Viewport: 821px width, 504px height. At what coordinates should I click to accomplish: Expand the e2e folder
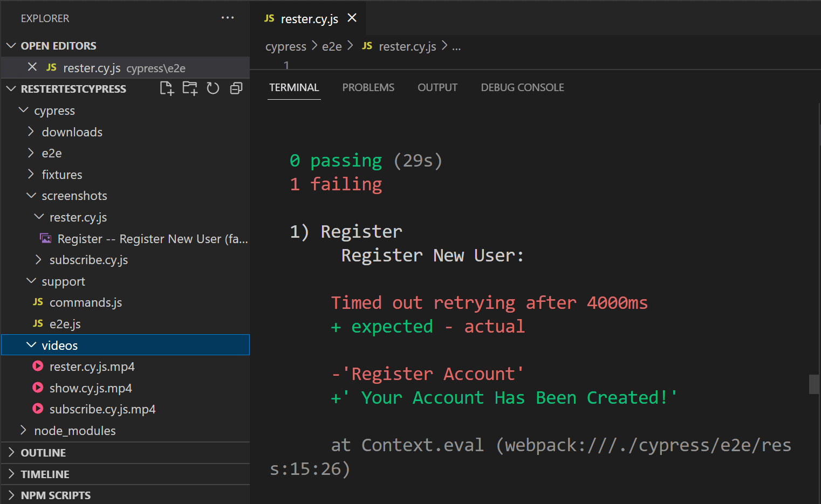point(51,153)
